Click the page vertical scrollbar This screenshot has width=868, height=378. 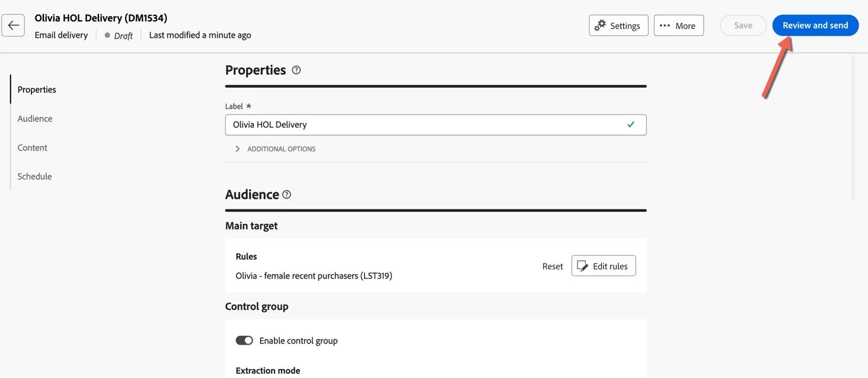(x=854, y=128)
